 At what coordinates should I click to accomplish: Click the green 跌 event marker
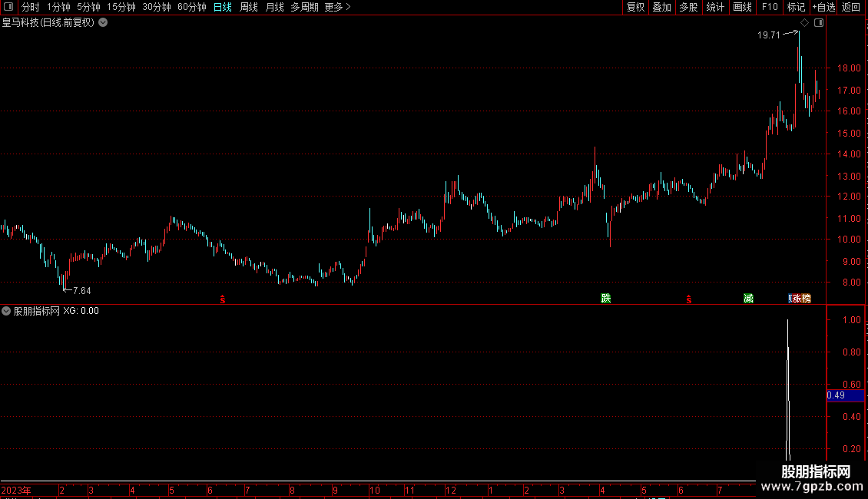[x=605, y=298]
